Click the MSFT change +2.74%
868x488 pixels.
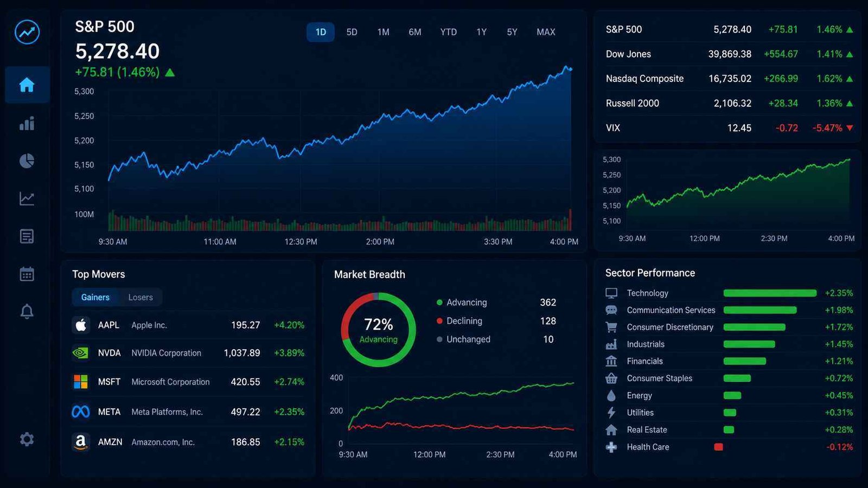coord(289,382)
